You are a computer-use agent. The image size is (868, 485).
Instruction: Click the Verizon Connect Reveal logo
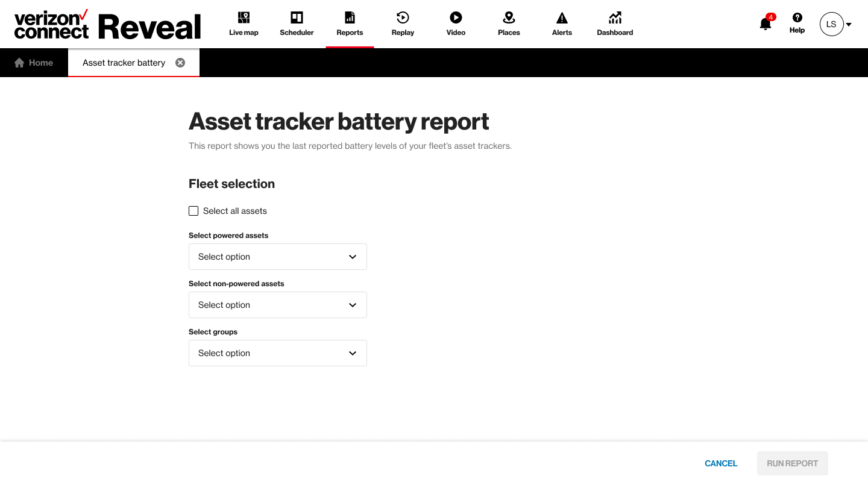107,24
